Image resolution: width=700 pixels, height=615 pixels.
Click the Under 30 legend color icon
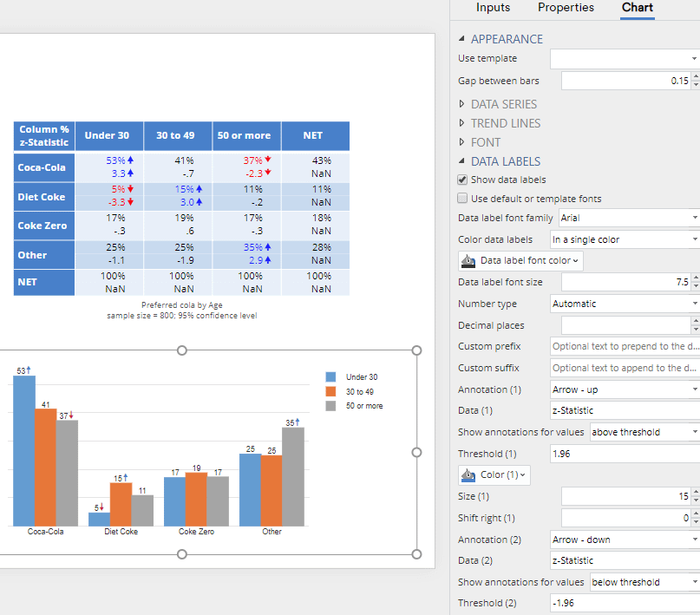330,377
